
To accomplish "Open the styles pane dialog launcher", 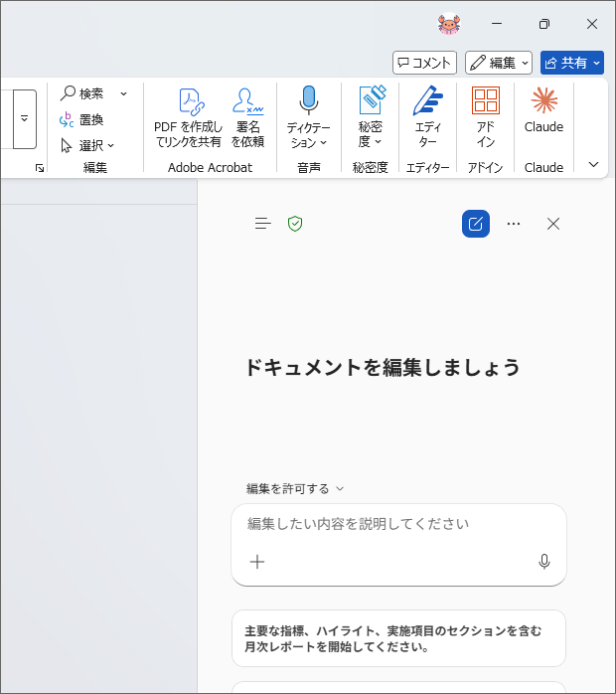I will click(40, 168).
